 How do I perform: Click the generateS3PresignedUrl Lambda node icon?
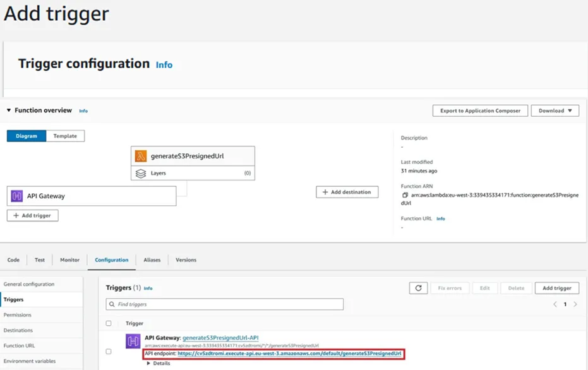point(142,155)
